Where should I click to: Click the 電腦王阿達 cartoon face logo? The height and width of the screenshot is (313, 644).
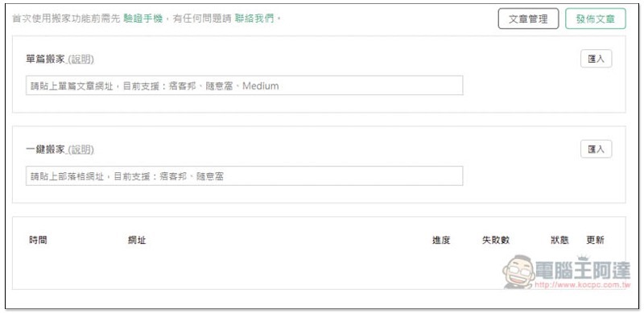pos(518,271)
